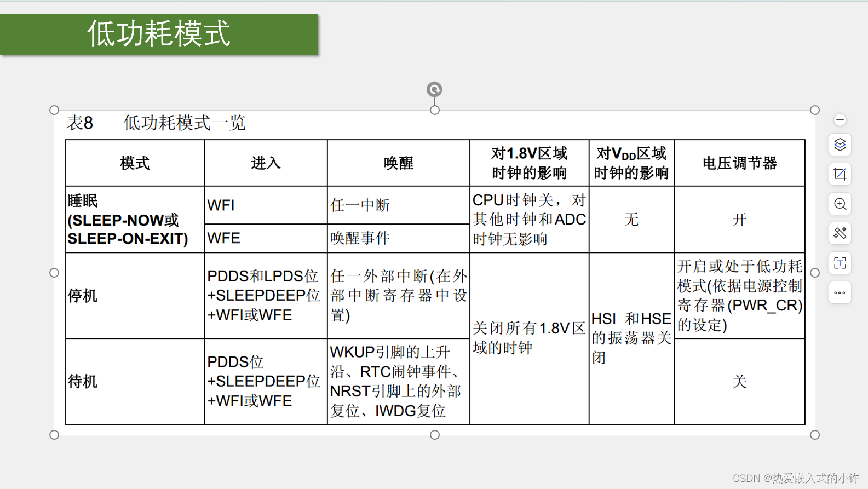Click the caption 表8 低功耗模式一览
868x489 pixels.
(x=156, y=123)
